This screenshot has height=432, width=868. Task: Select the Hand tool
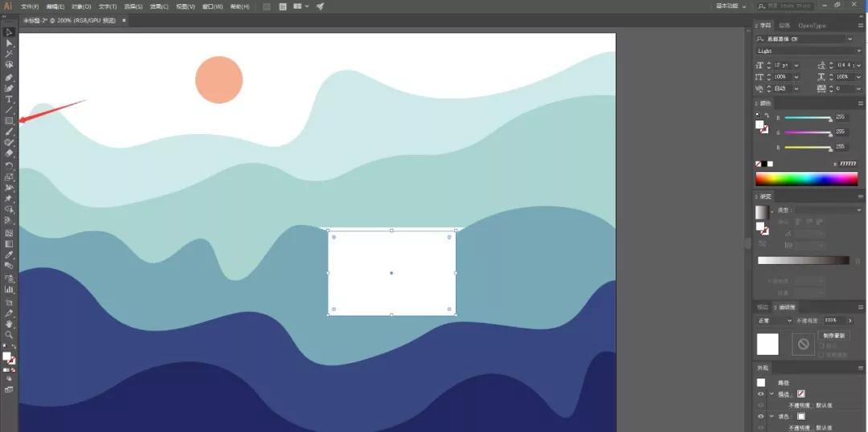click(9, 323)
